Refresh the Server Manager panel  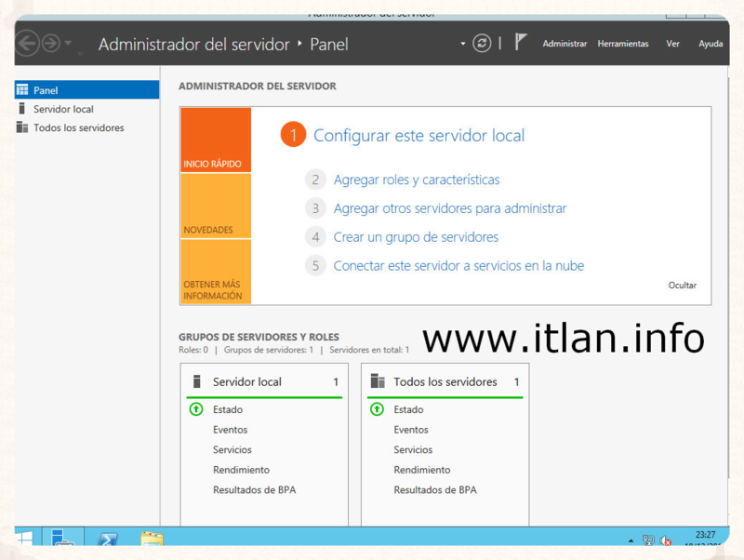(x=482, y=43)
